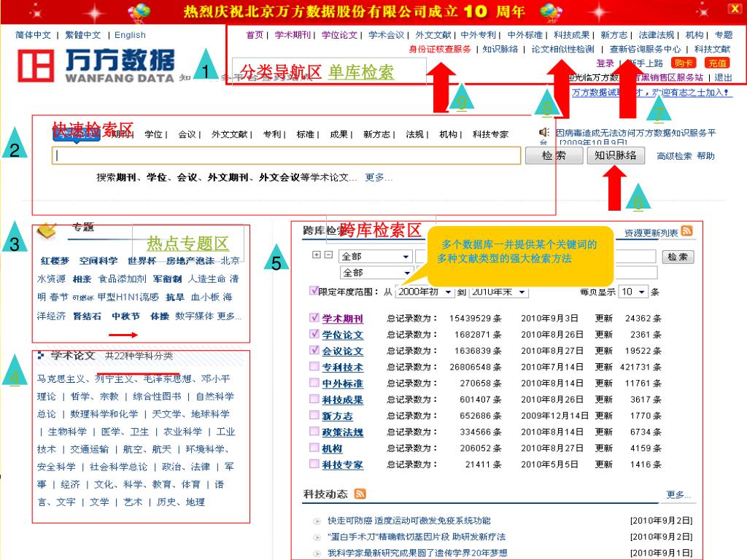Open 查新咨询服务中心 link
The height and width of the screenshot is (560, 747).
(x=645, y=49)
